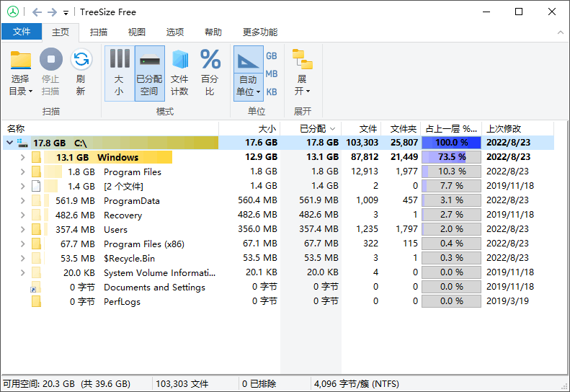Click the 停止扫描 stop button
Viewport: 570px width, 392px height.
click(x=50, y=72)
